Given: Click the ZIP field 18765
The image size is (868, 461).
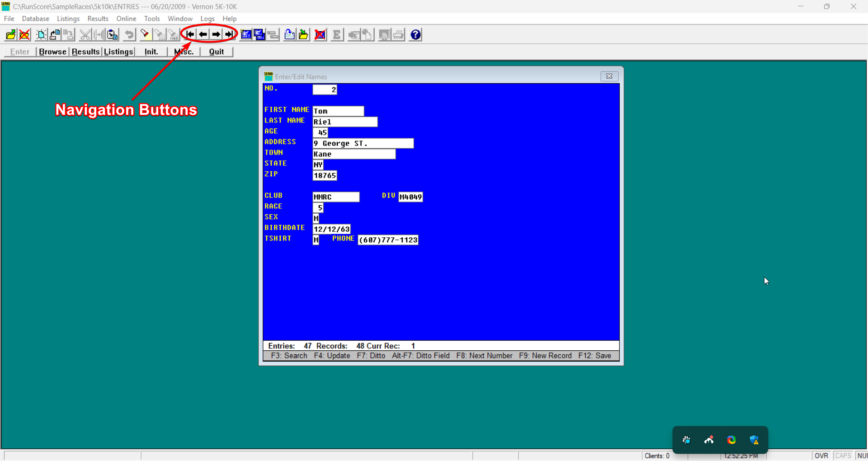Looking at the screenshot, I should coord(325,175).
